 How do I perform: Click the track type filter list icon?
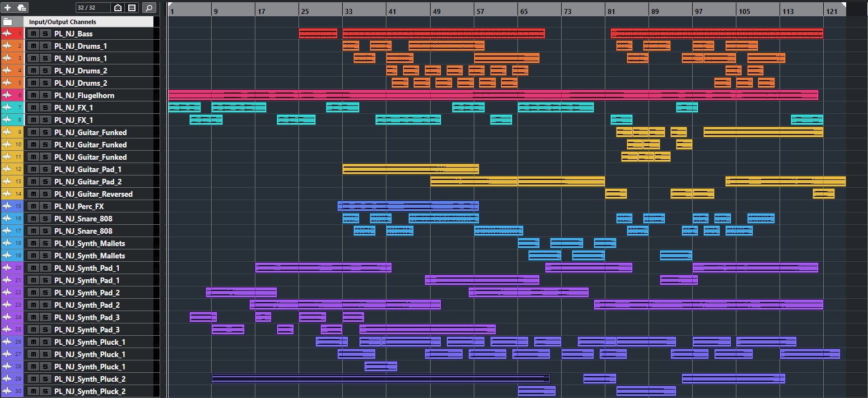coord(132,8)
